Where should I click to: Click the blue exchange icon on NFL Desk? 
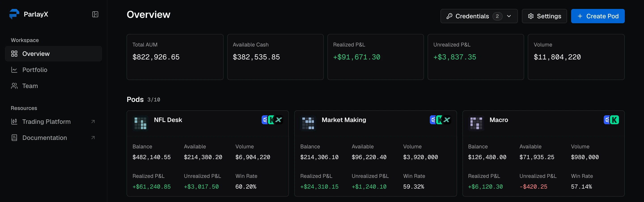tap(265, 120)
